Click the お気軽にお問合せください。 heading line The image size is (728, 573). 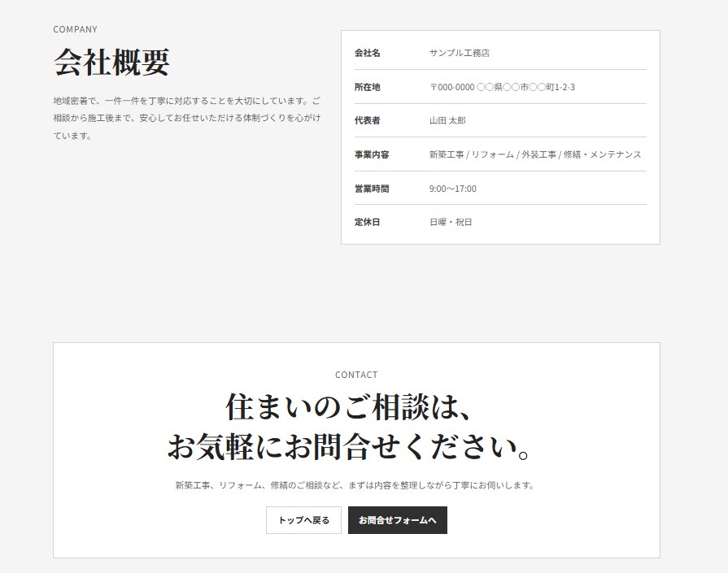point(349,447)
